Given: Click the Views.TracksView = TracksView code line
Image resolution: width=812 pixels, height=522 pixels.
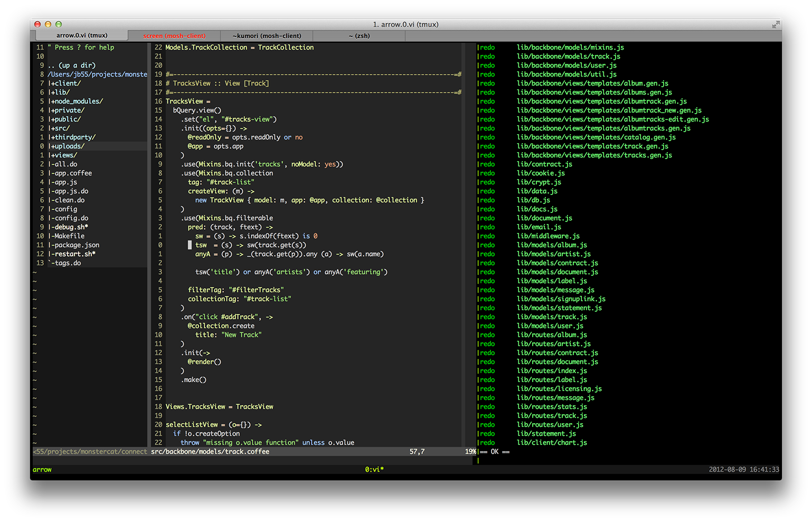Looking at the screenshot, I should [219, 407].
